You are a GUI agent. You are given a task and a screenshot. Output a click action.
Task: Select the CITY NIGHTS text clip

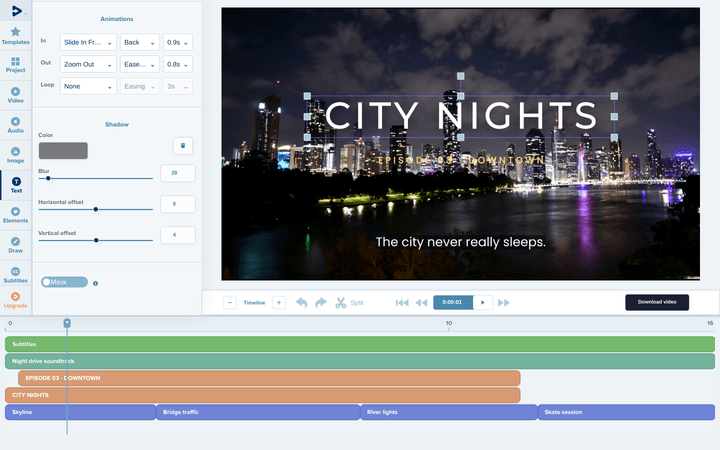[263, 395]
